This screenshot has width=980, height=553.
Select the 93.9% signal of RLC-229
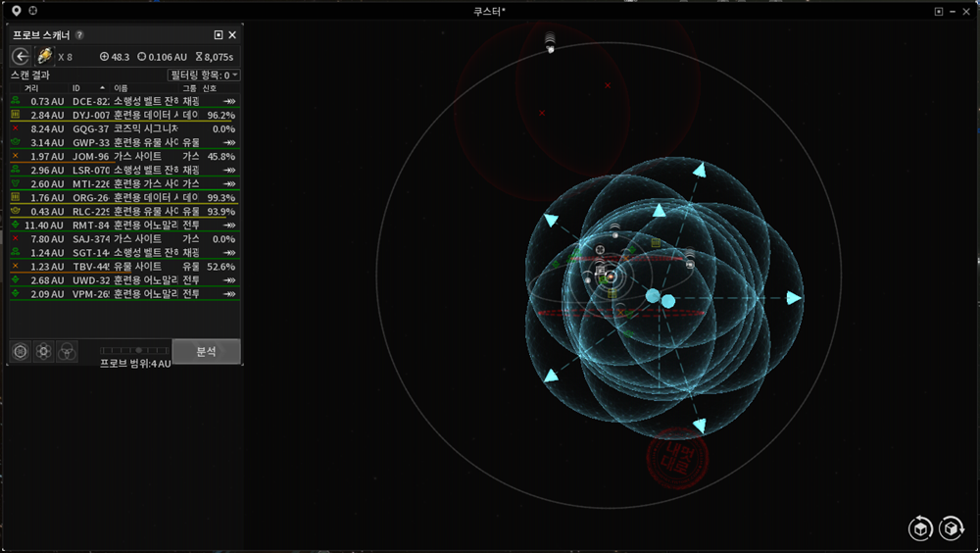pos(221,212)
